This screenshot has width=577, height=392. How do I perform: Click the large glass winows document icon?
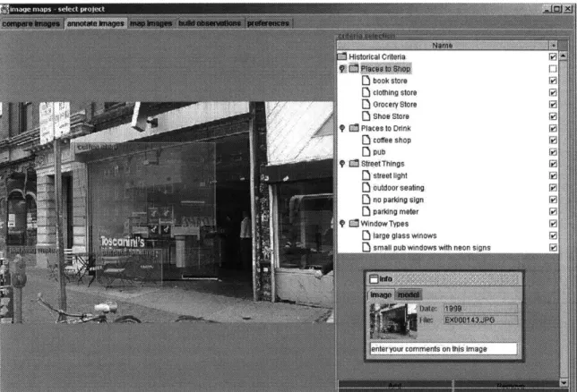[366, 235]
